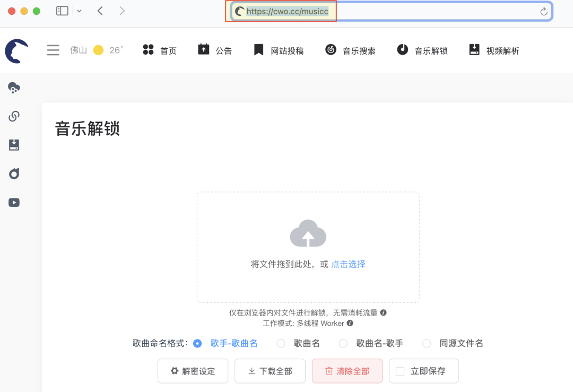Open the 首页 navigation item

pyautogui.click(x=160, y=51)
